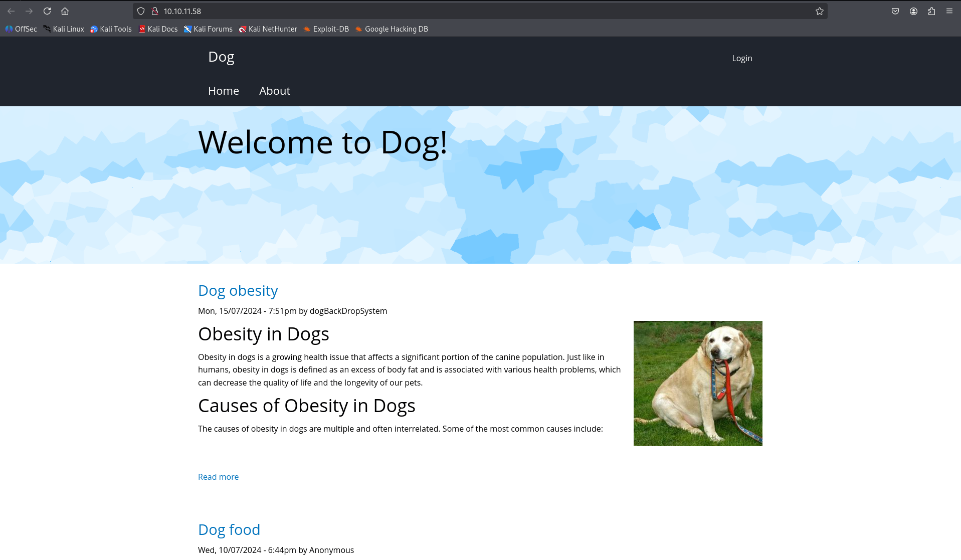Viewport: 961px width, 560px height.
Task: Open the Dog food article title
Action: (229, 530)
